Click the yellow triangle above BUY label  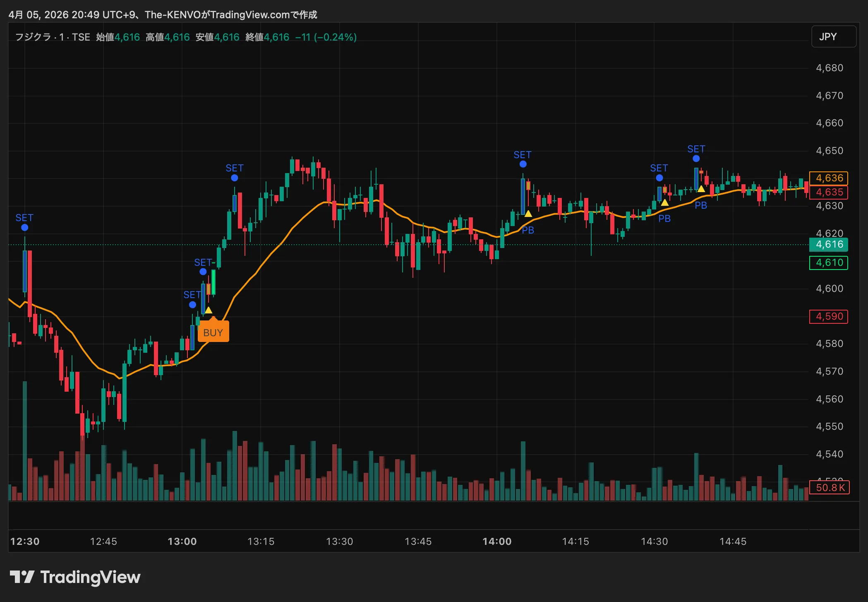[209, 310]
